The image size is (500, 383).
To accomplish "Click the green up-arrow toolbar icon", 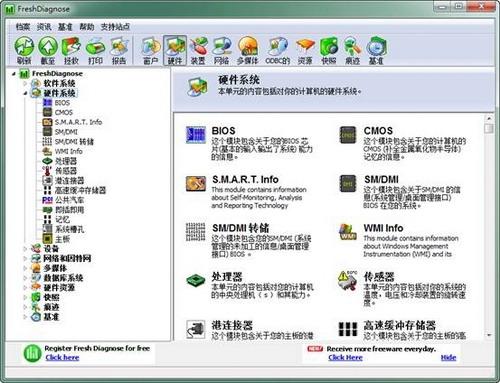I will (48, 50).
